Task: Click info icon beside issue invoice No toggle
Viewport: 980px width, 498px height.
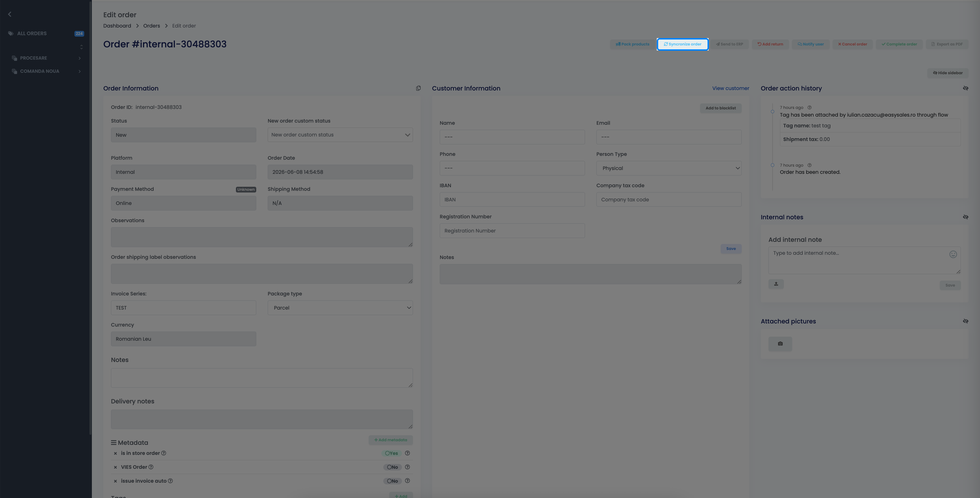Action: tap(407, 481)
